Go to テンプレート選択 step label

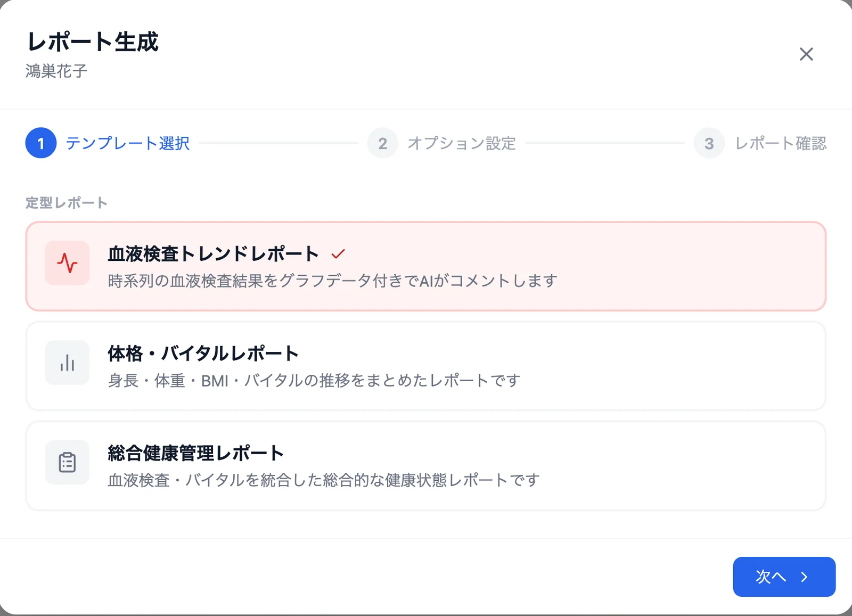click(128, 143)
